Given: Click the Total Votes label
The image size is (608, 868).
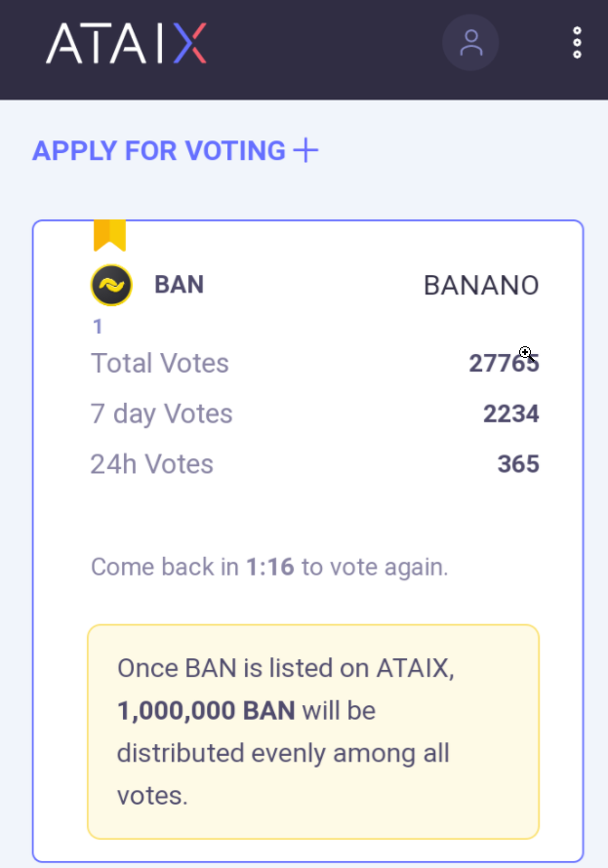Looking at the screenshot, I should click(159, 364).
